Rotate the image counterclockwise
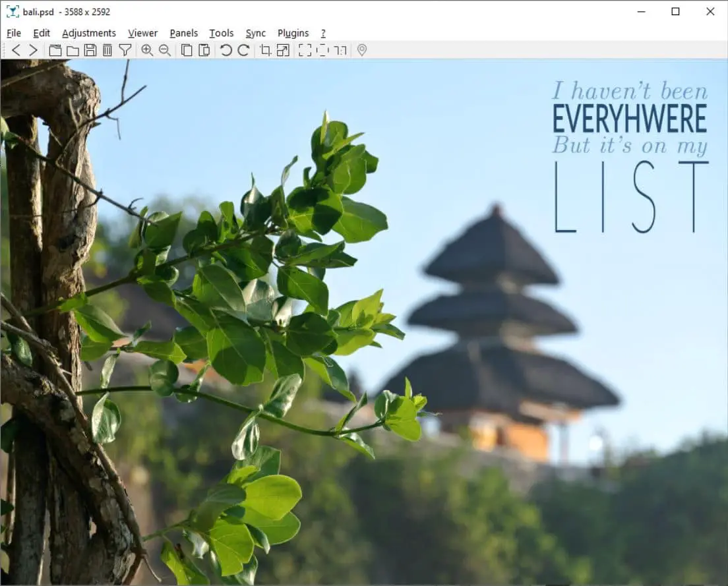Viewport: 728px width, 586px height. click(x=226, y=50)
